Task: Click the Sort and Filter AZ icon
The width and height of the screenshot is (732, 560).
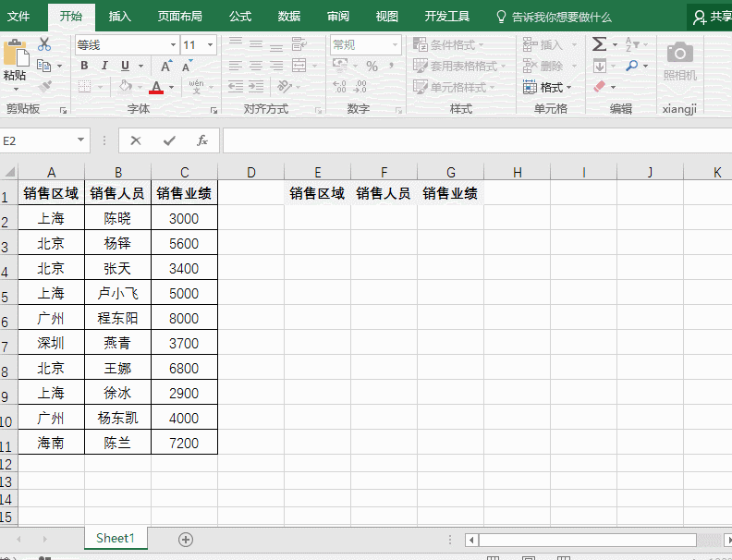Action: (x=631, y=44)
